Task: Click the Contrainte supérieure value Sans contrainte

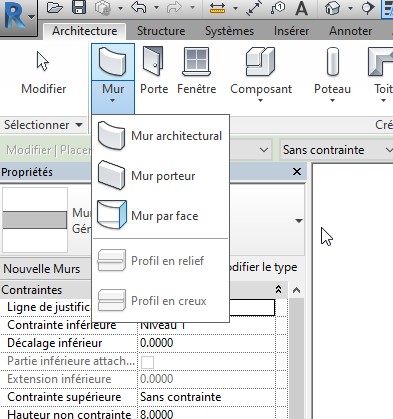Action: click(x=206, y=397)
